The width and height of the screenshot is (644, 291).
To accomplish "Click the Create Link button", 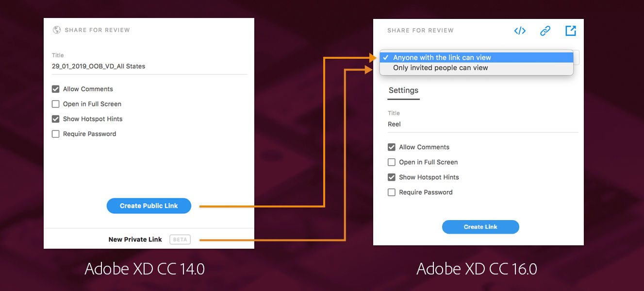I will click(x=480, y=227).
